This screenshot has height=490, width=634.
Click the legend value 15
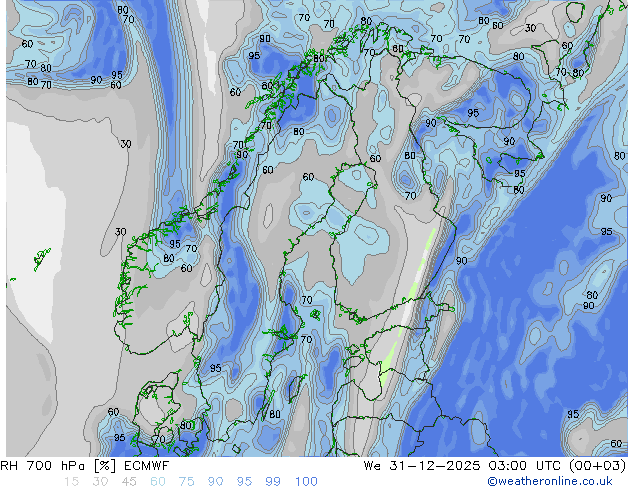tap(72, 482)
